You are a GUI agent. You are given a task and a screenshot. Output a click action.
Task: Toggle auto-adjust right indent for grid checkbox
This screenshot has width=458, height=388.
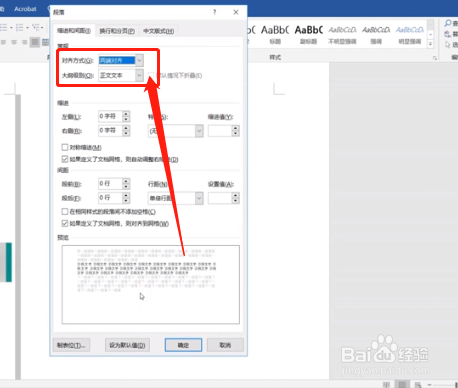(x=65, y=159)
